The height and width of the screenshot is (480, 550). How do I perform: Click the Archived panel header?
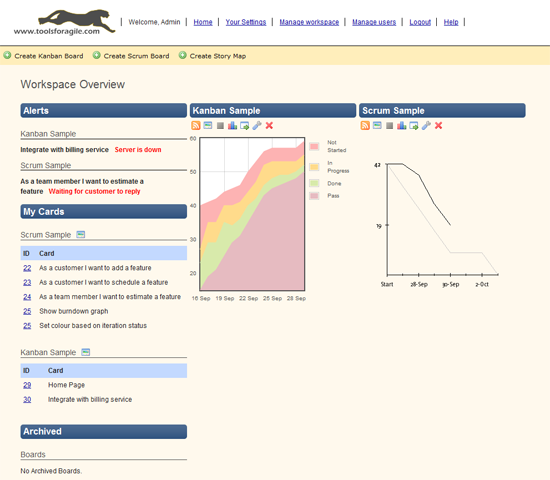coord(103,432)
